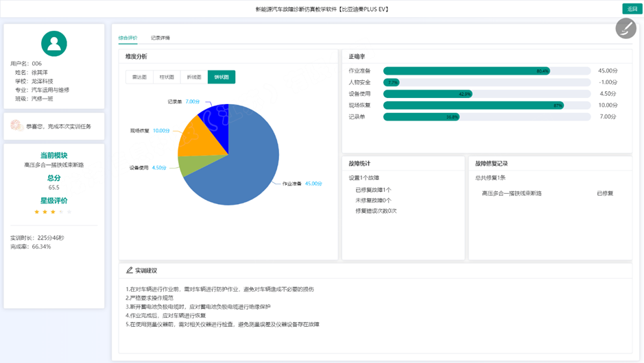Click suggestion 1 about 防护作业
This screenshot has height=363, width=644.
[x=219, y=289]
